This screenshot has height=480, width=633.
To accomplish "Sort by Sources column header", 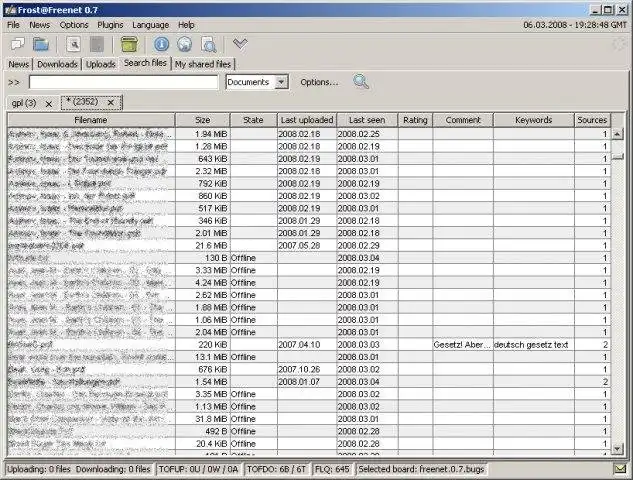I will tap(592, 120).
